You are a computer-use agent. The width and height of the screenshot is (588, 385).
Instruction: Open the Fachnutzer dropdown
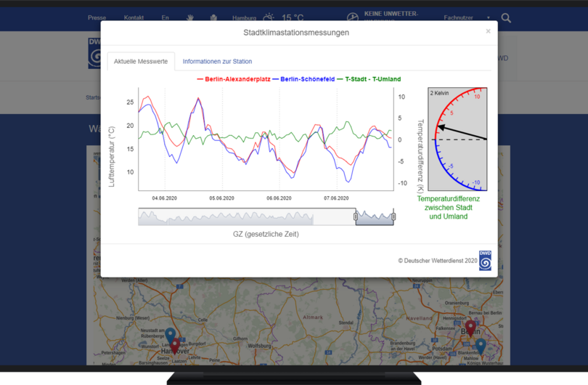(x=467, y=17)
